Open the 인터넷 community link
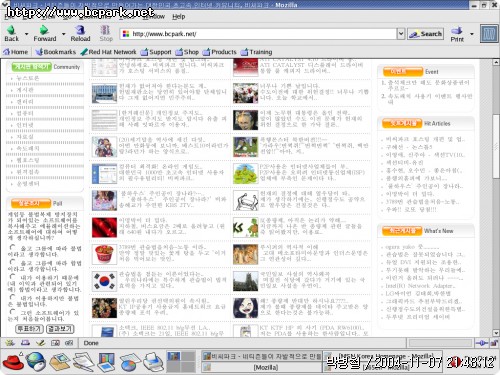The width and height of the screenshot is (500, 375). pyautogui.click(x=25, y=125)
